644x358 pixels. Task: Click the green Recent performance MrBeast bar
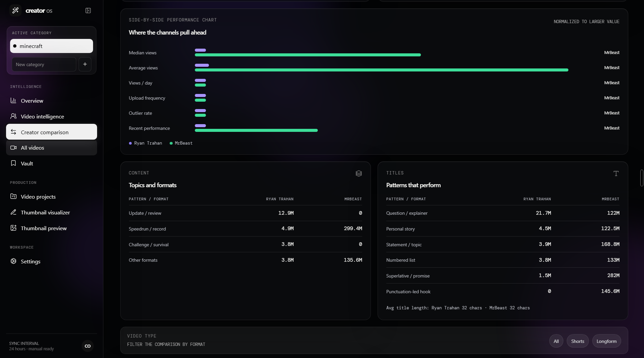pos(256,130)
